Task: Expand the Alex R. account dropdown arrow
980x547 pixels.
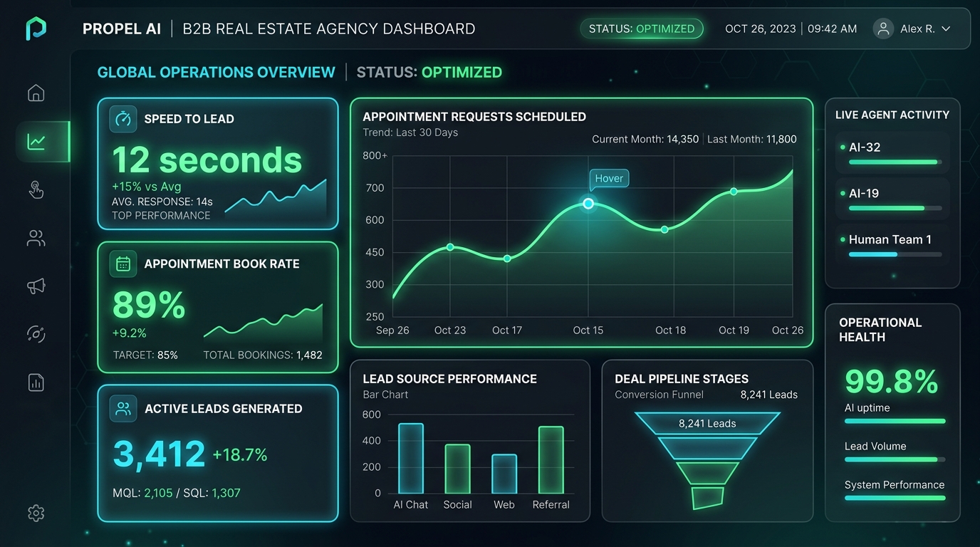Action: point(946,29)
